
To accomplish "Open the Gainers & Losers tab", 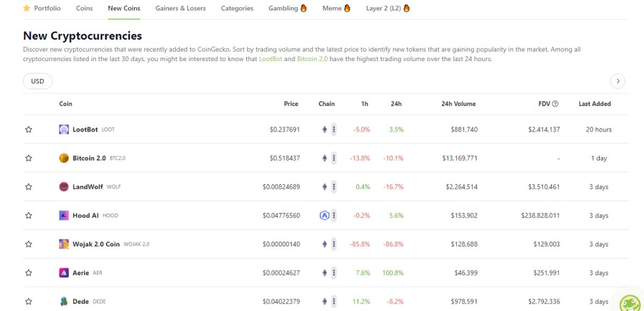I will pyautogui.click(x=180, y=8).
